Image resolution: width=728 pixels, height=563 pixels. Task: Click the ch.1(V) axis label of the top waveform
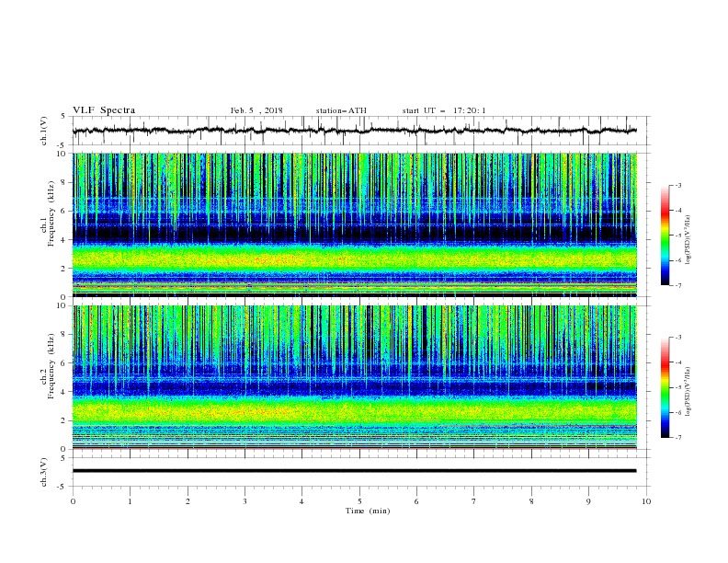44,131
